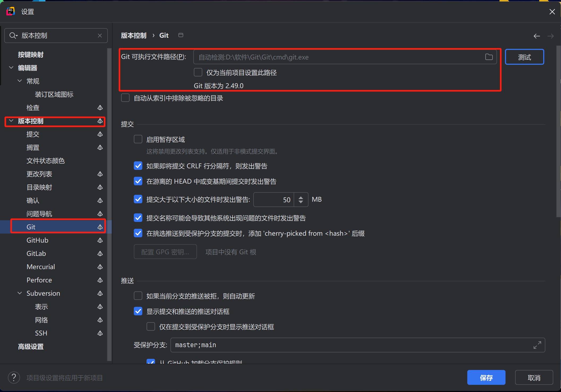Uncheck the CRLF line separator warning

[138, 166]
